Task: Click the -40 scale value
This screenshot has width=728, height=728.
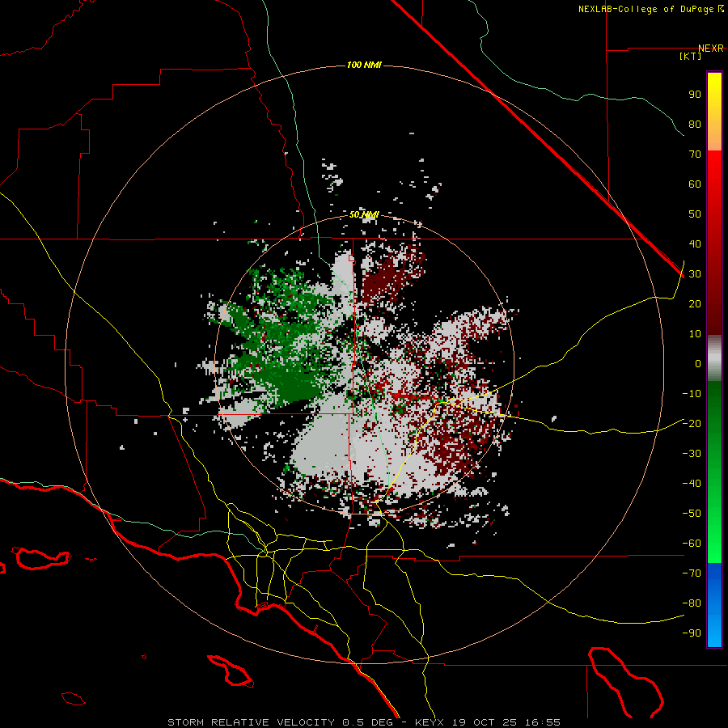Action: point(692,484)
